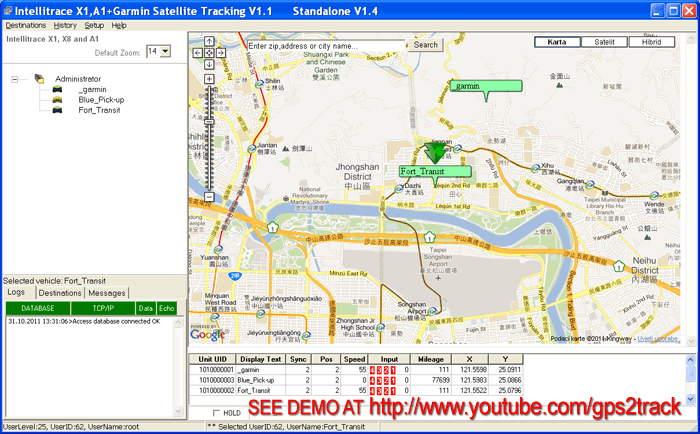
Task: Zoom in with map plus button
Action: (209, 79)
